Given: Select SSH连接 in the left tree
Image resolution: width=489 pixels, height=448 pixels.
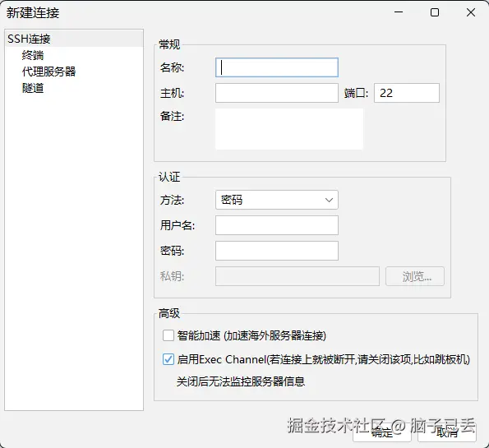Looking at the screenshot, I should pos(74,39).
